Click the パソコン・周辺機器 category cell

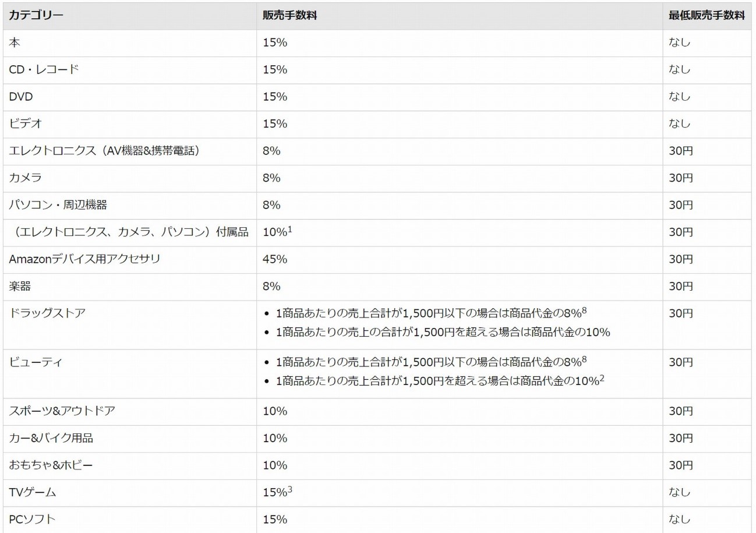pyautogui.click(x=58, y=205)
